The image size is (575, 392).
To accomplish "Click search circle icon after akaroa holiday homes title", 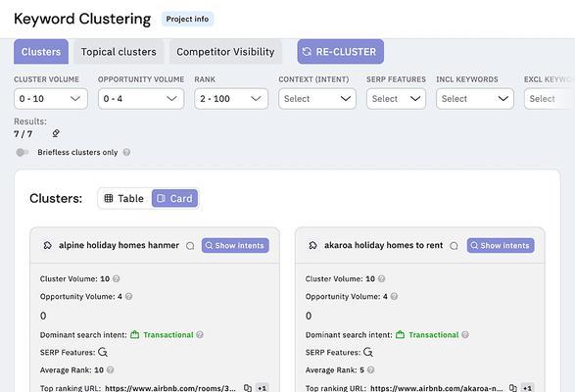I will tap(454, 246).
